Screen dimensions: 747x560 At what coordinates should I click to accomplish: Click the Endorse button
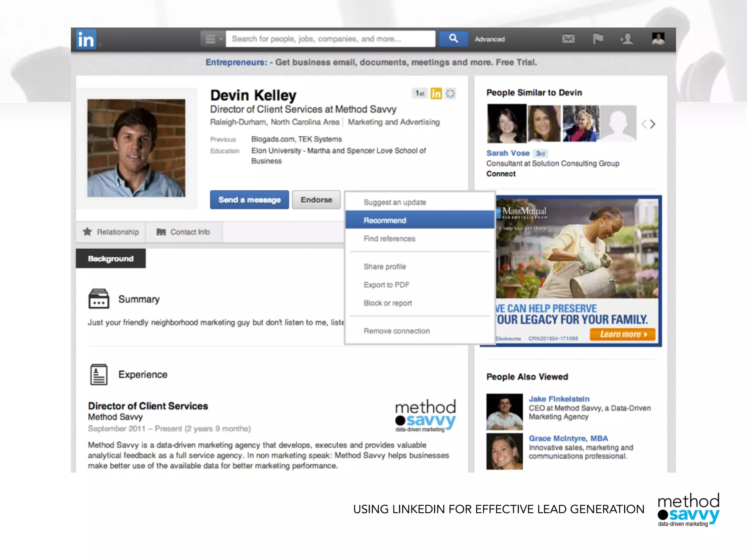pyautogui.click(x=316, y=200)
